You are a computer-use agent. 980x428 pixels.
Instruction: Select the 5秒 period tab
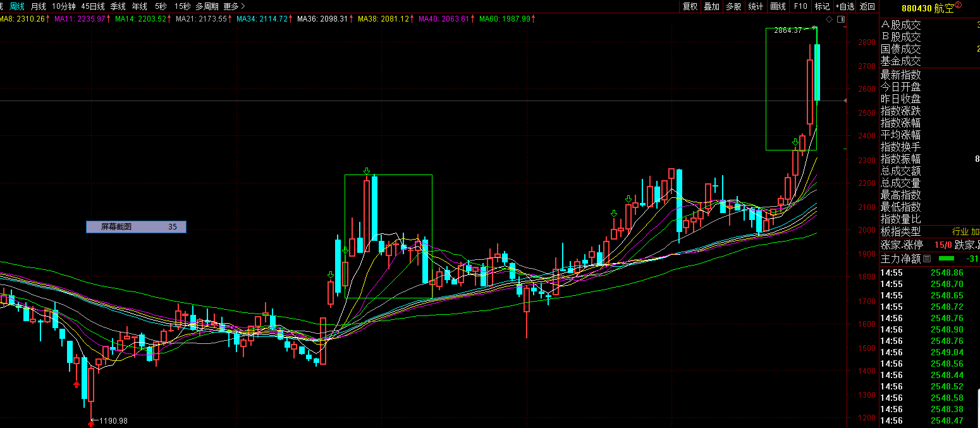[x=161, y=6]
